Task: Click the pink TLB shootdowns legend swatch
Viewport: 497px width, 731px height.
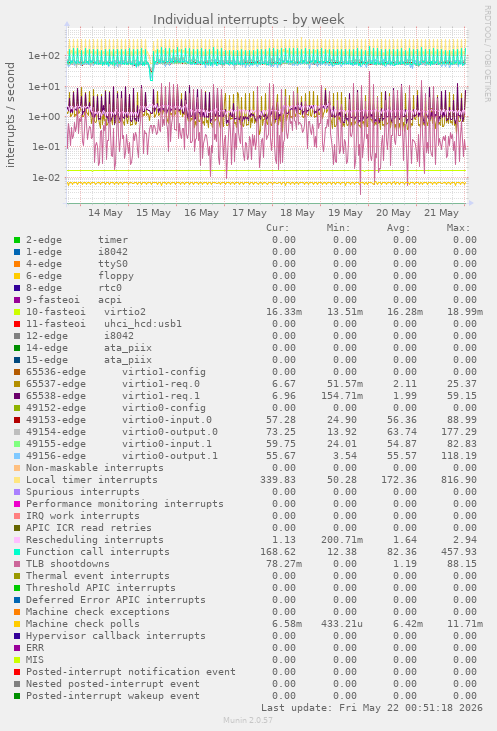Action: point(17,564)
